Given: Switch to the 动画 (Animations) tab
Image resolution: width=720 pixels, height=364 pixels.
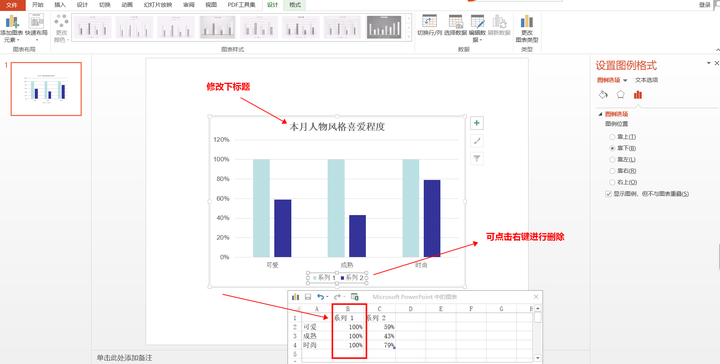Looking at the screenshot, I should click(127, 5).
